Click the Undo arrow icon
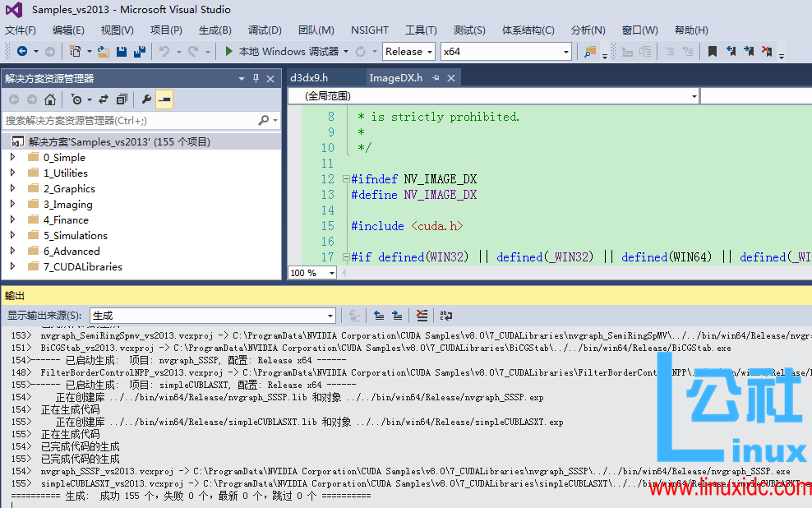 tap(164, 51)
